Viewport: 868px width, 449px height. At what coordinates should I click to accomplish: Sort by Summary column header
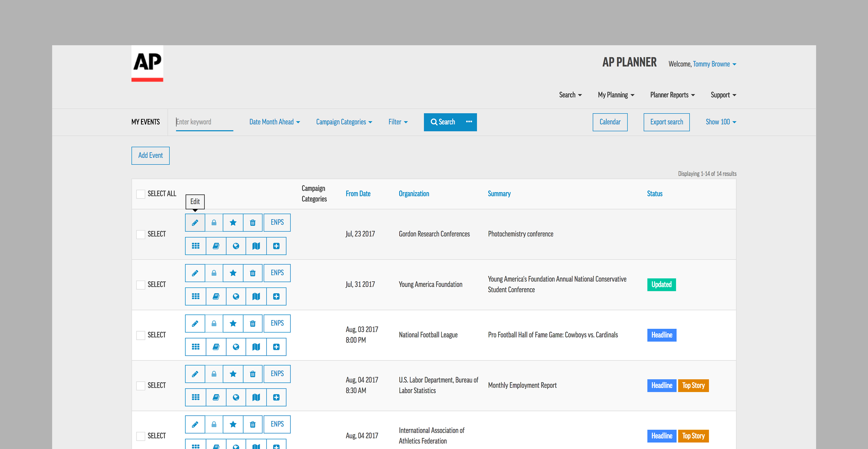[499, 194]
